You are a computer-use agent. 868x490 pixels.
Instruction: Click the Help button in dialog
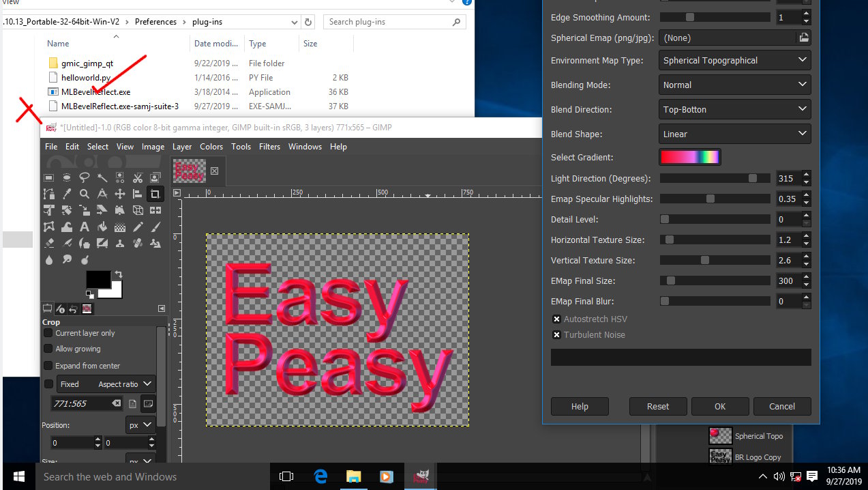point(580,406)
